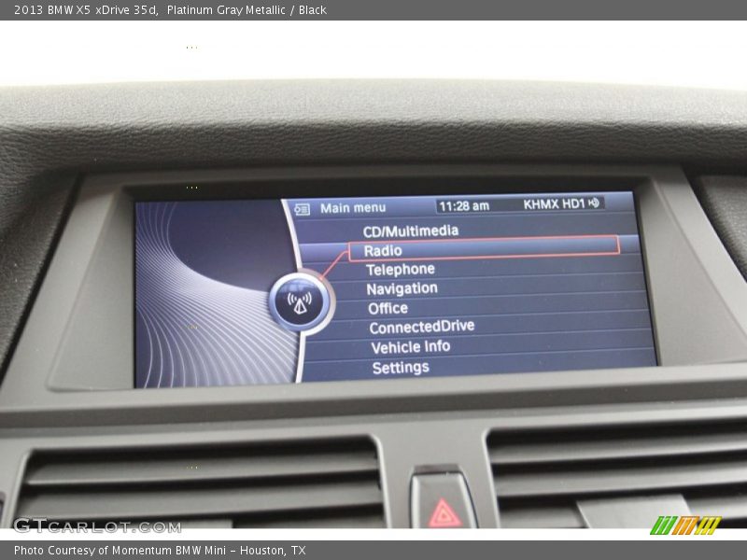Click the KHMX HD1 station label
This screenshot has height=560, width=747.
coord(554,203)
